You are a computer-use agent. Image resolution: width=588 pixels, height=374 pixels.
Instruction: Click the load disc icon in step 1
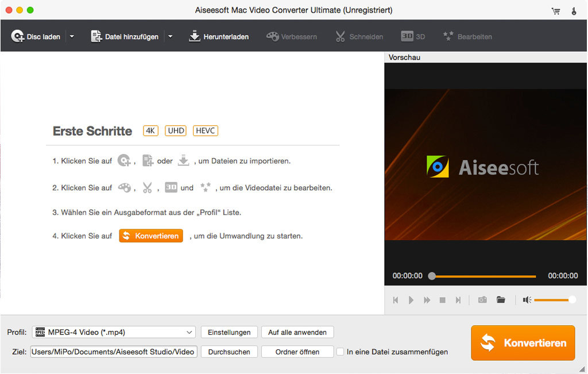coord(124,160)
